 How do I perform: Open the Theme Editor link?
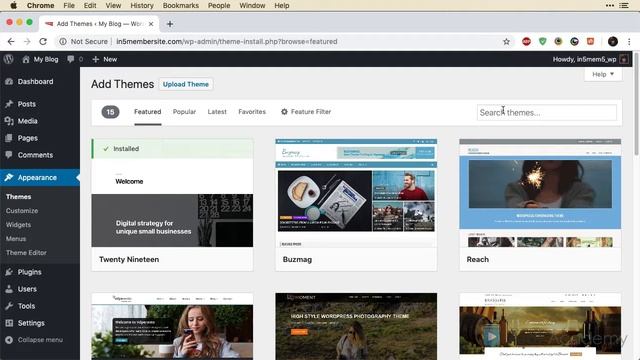coord(26,253)
